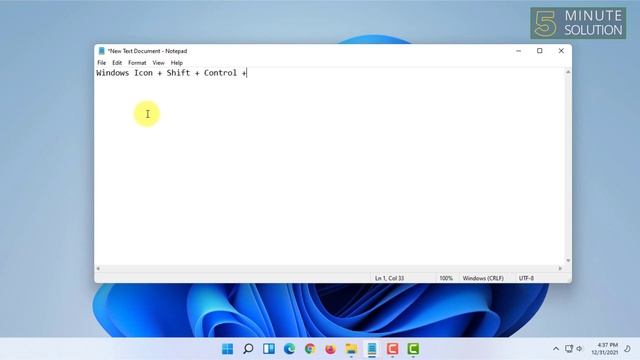Click the '100%' zoom status entry
Image resolution: width=640 pixels, height=360 pixels.
coord(446,278)
